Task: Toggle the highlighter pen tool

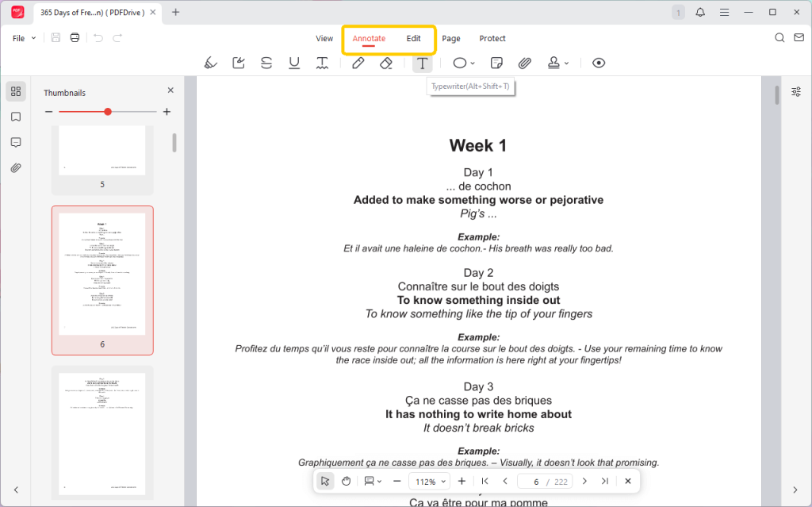Action: pyautogui.click(x=210, y=63)
